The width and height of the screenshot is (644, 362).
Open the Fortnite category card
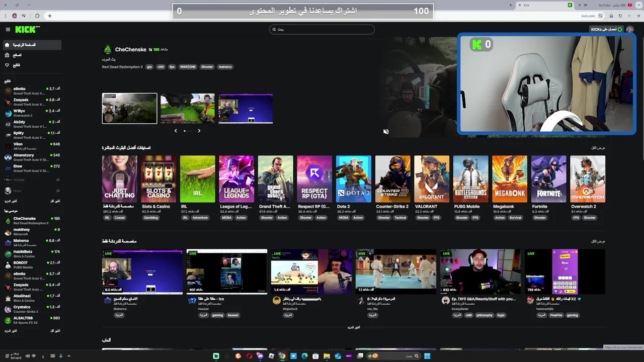coord(548,179)
